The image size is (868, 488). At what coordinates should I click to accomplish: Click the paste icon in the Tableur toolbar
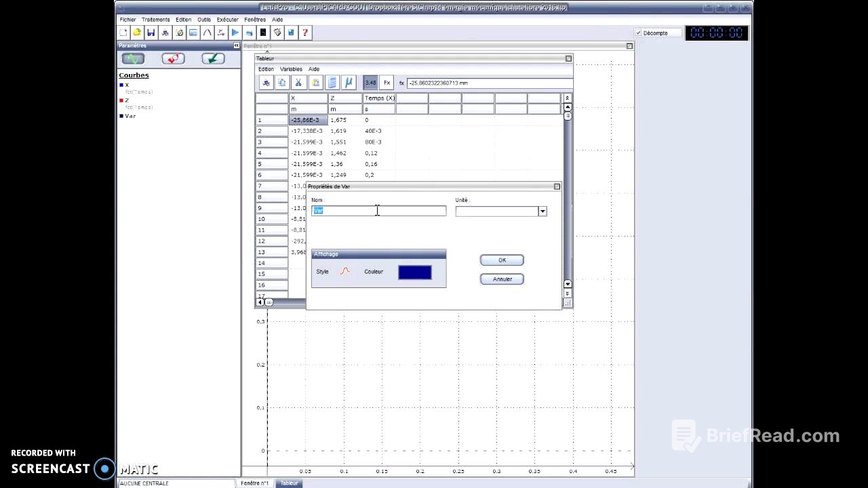[x=315, y=83]
